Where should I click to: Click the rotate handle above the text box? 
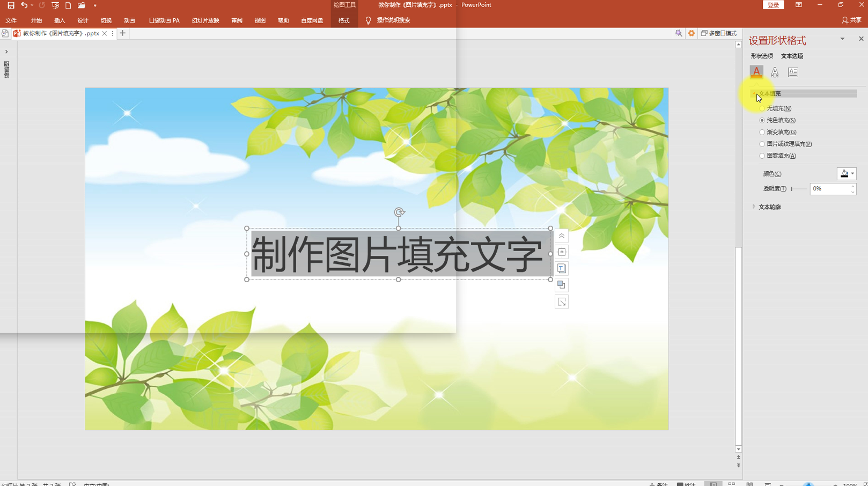[399, 212]
